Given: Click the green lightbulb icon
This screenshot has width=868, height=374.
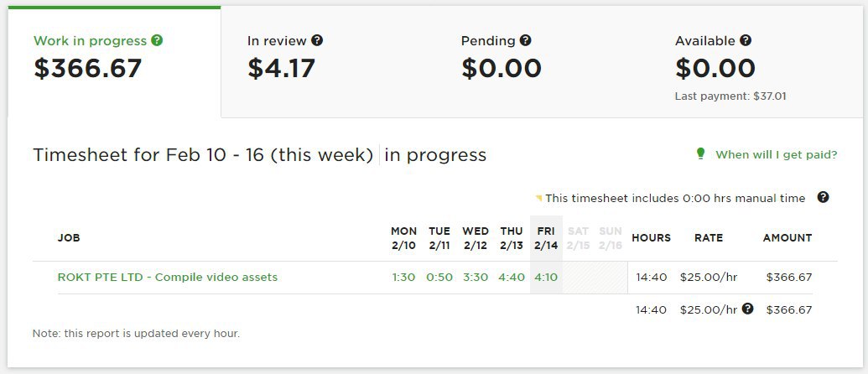Looking at the screenshot, I should (701, 154).
